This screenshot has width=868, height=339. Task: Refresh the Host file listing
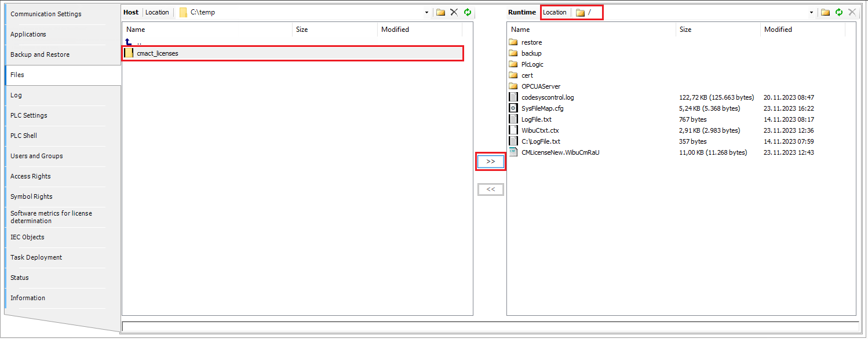tap(468, 12)
